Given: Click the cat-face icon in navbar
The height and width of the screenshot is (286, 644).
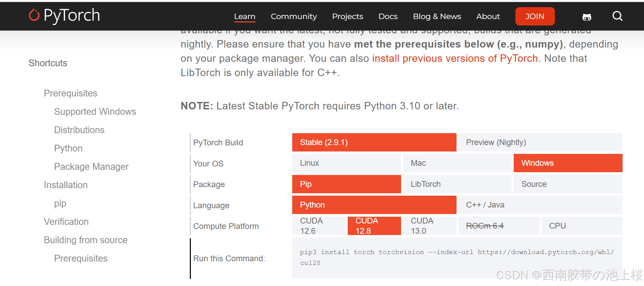Looking at the screenshot, I should point(587,17).
